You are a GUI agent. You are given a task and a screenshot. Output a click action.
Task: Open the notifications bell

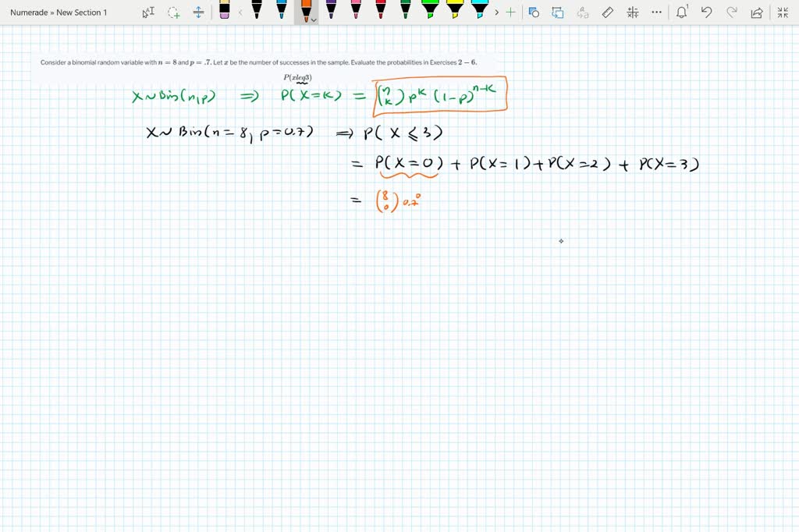[x=681, y=12]
